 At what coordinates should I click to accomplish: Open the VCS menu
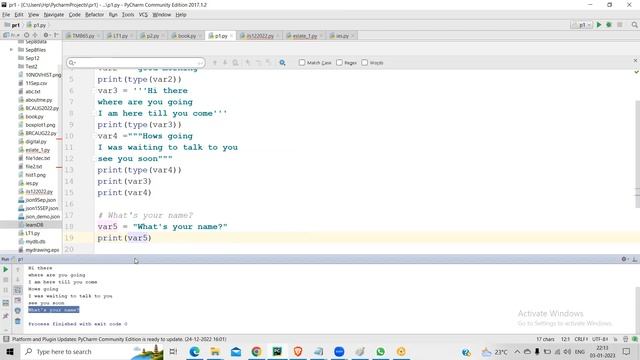tap(143, 15)
